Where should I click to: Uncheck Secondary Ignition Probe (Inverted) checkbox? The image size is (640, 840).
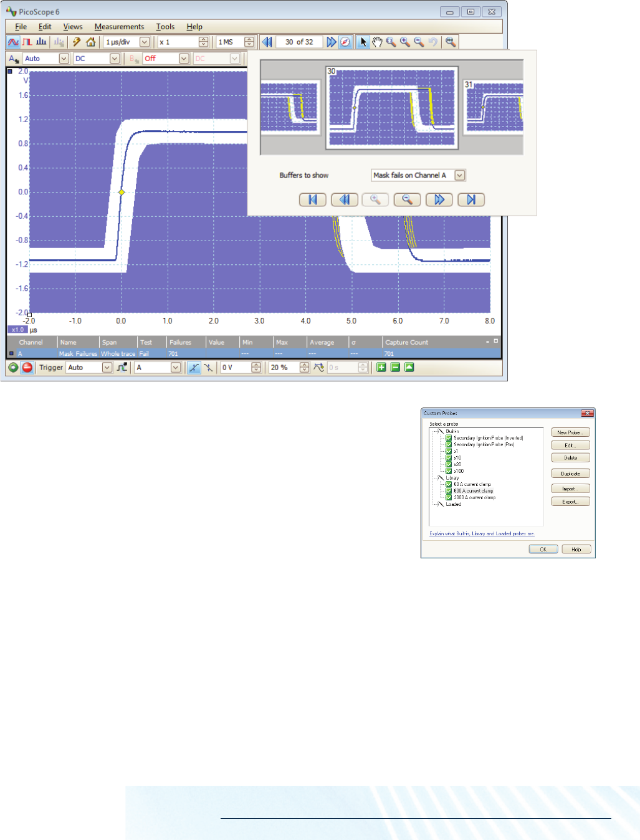point(449,438)
